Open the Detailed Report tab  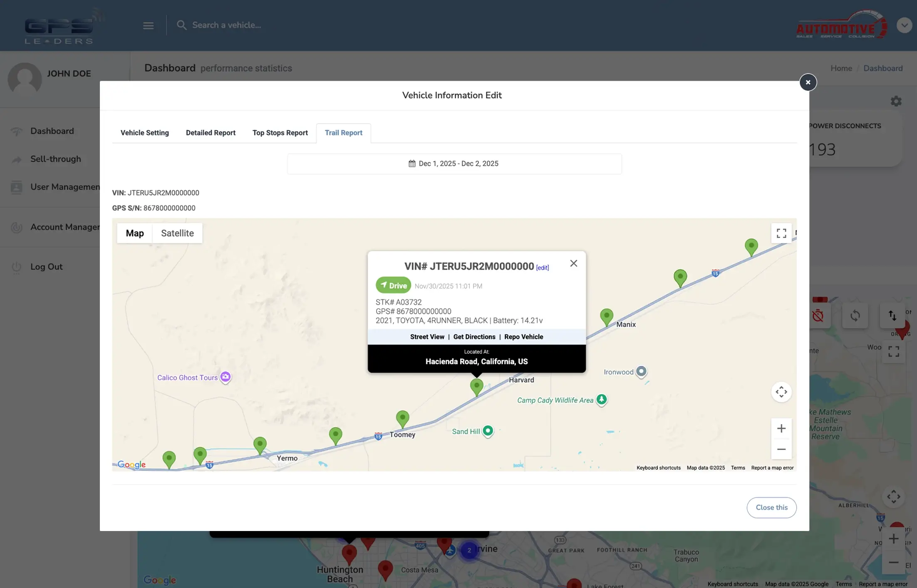coord(211,133)
